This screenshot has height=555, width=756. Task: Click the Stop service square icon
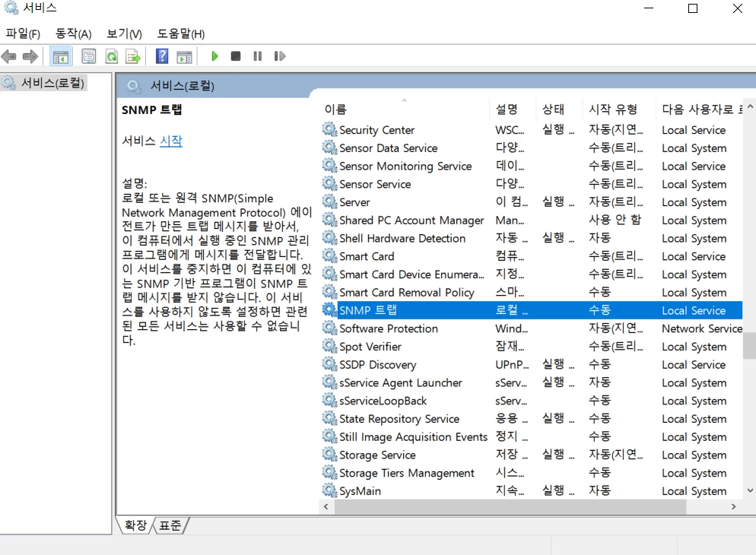pos(236,56)
